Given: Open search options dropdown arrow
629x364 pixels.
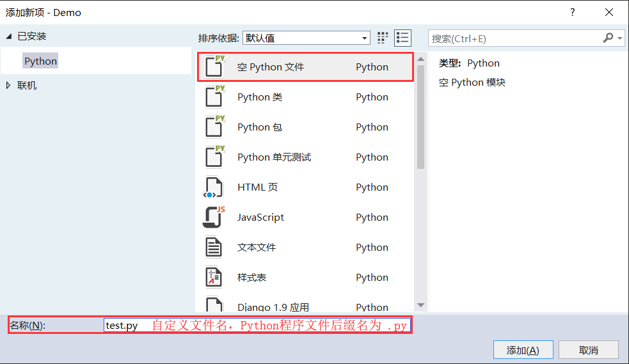Looking at the screenshot, I should 620,38.
